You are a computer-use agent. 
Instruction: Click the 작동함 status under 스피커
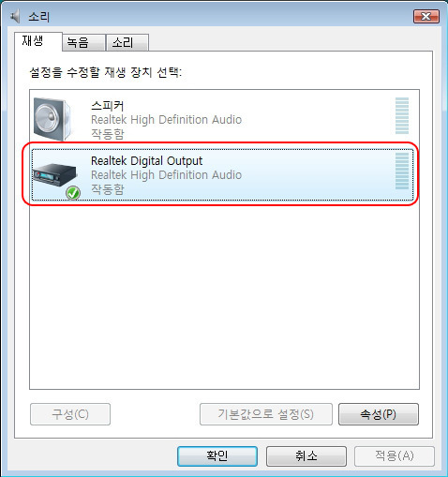108,134
